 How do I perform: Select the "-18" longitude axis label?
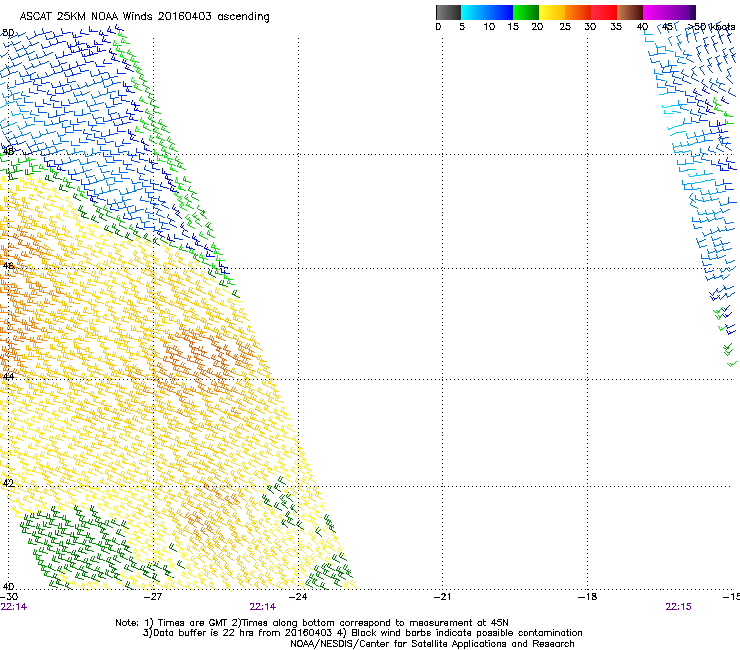point(587,597)
